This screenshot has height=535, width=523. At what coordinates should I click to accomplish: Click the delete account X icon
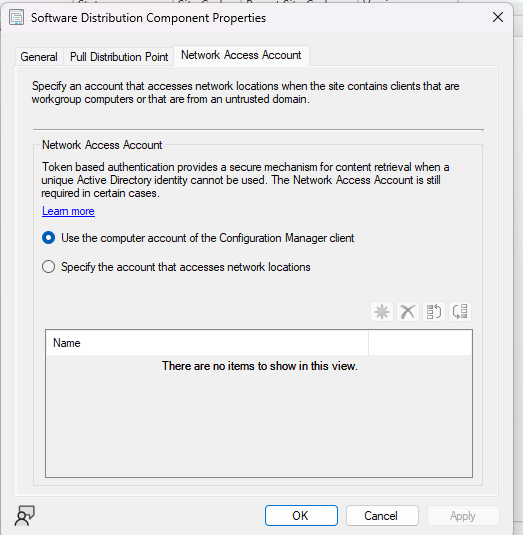pos(408,312)
